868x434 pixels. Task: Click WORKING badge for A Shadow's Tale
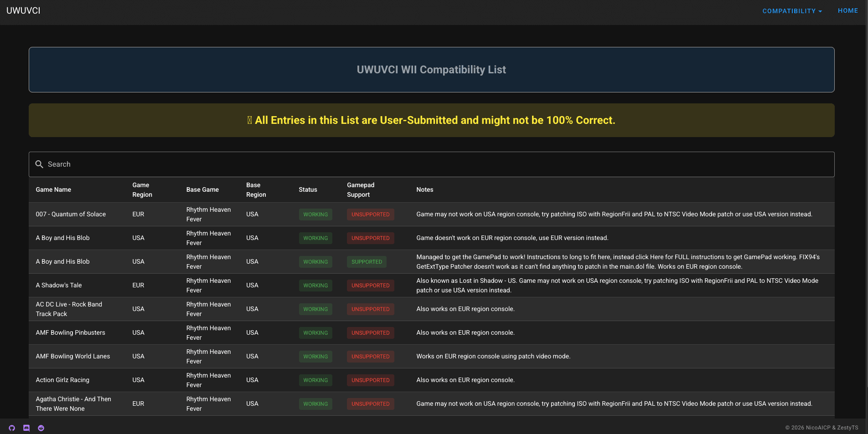click(315, 286)
